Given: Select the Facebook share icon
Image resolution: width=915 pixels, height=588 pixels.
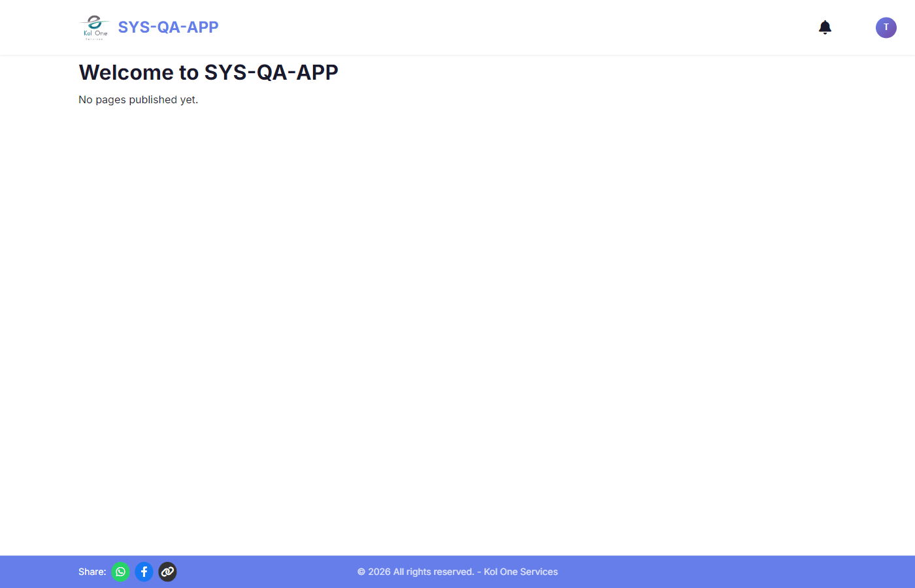Looking at the screenshot, I should 144,572.
